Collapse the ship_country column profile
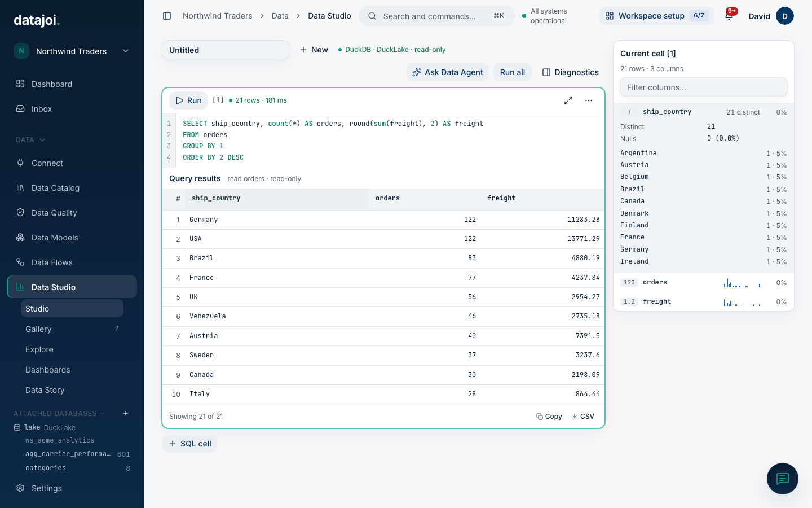 pos(704,112)
